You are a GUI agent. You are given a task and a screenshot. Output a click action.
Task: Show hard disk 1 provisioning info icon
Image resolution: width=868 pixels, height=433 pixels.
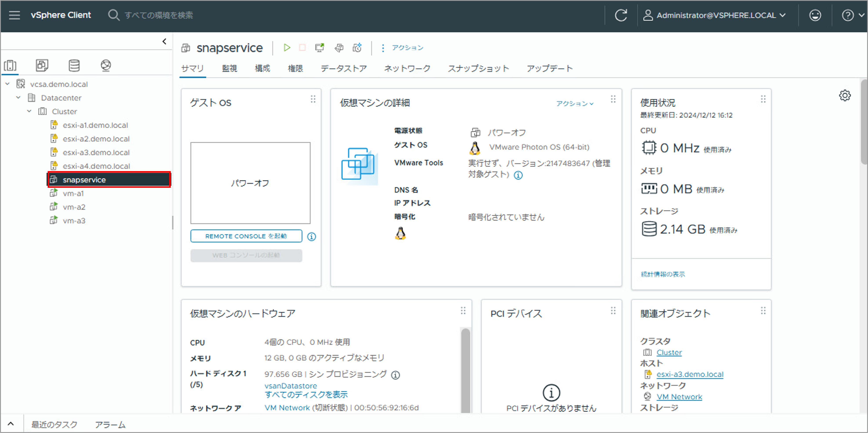[x=395, y=375]
